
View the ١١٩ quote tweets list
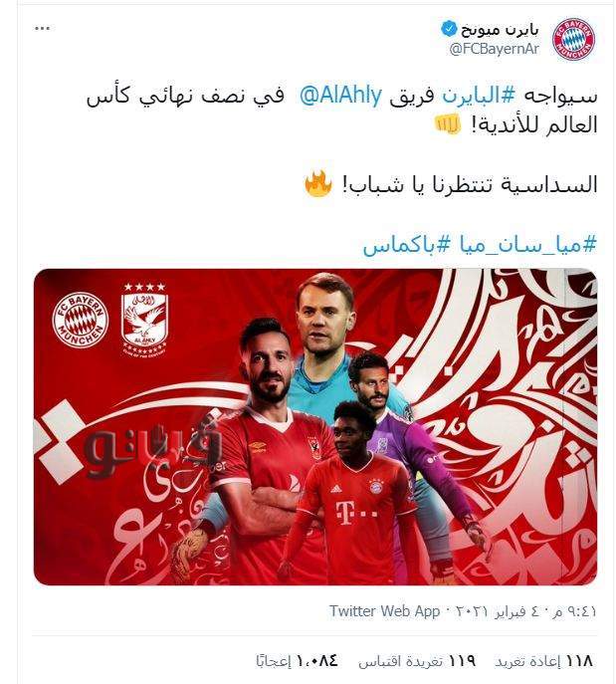(x=417, y=662)
